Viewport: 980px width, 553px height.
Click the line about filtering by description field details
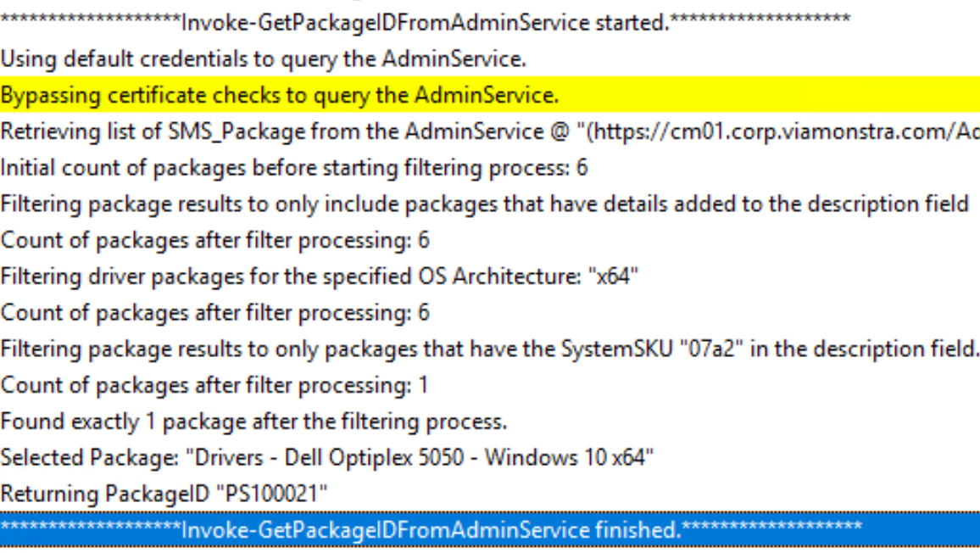[x=483, y=204]
